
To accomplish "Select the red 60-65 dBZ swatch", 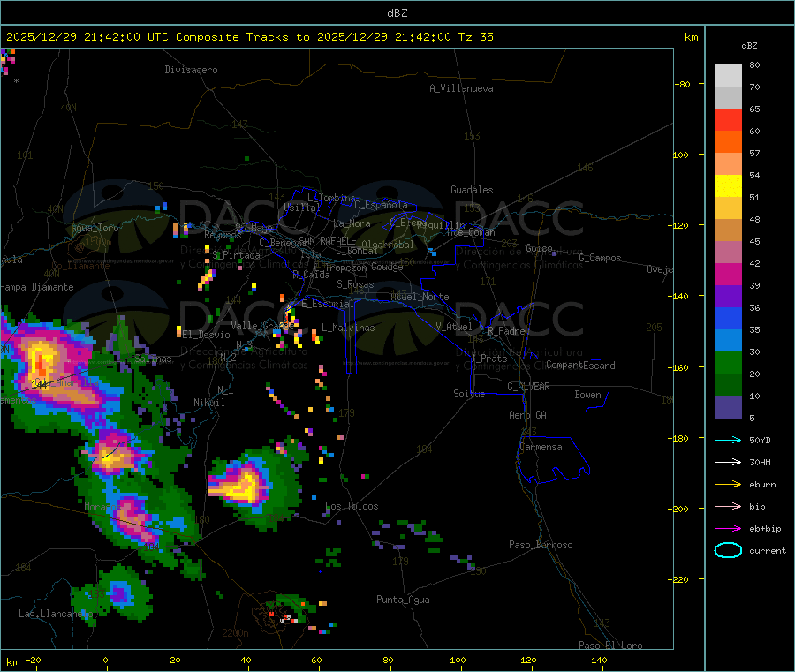I will [728, 119].
